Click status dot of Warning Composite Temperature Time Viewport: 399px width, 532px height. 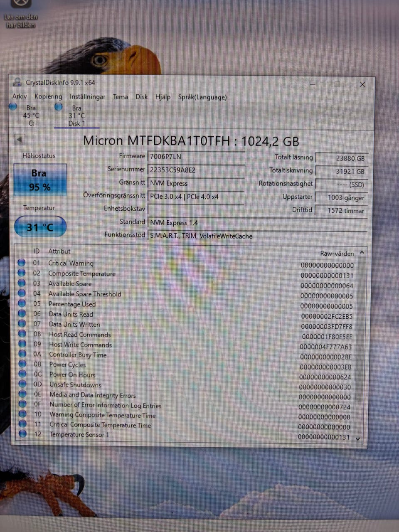23,414
